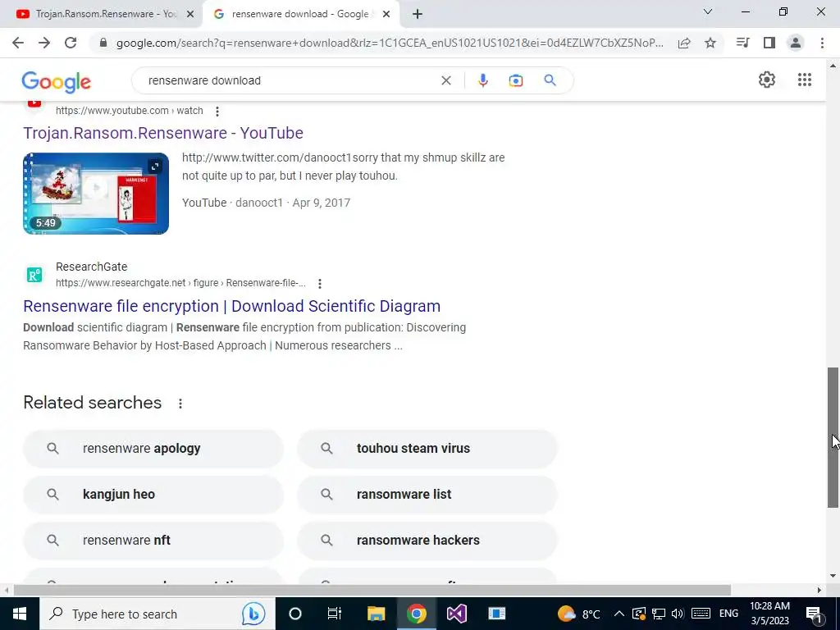Open File Explorer from taskbar

[x=376, y=614]
